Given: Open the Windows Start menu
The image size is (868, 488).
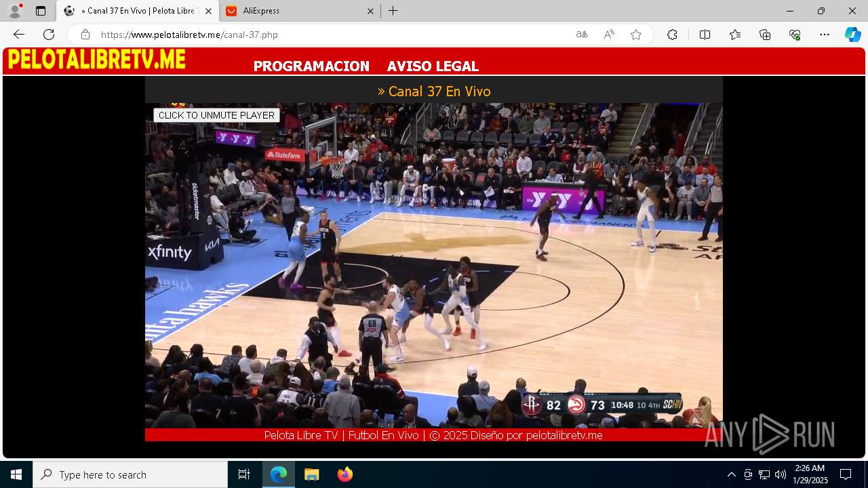Looking at the screenshot, I should (16, 474).
